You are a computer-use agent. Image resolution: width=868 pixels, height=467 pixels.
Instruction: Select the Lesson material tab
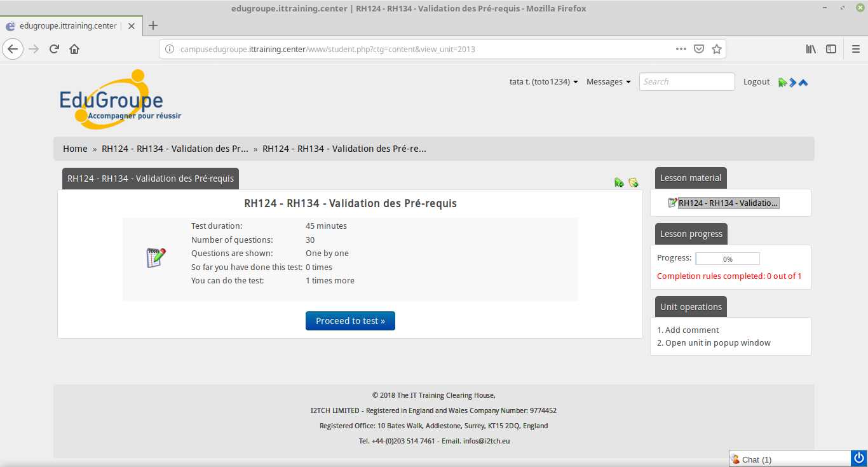691,178
